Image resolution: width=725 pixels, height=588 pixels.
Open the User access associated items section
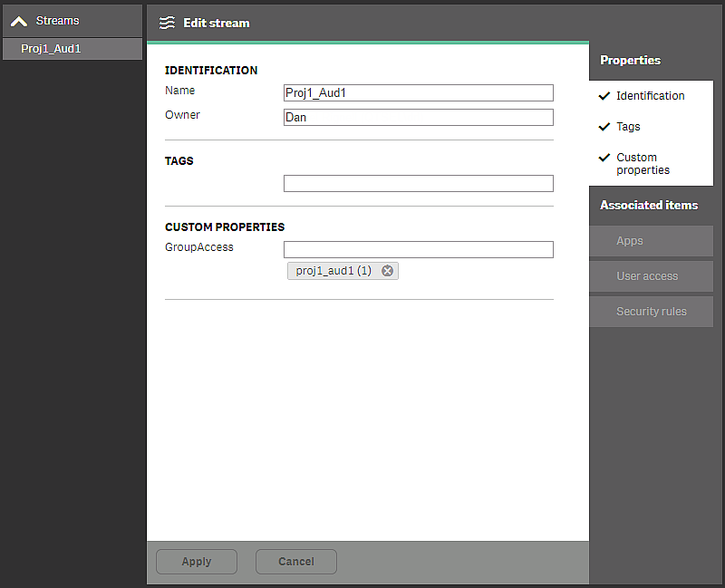(x=651, y=276)
